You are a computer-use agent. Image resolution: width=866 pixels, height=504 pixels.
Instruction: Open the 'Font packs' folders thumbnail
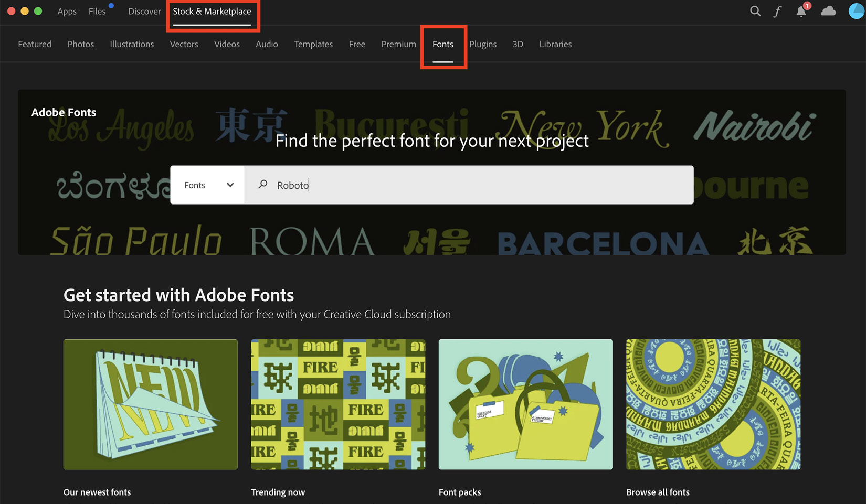[x=525, y=404]
